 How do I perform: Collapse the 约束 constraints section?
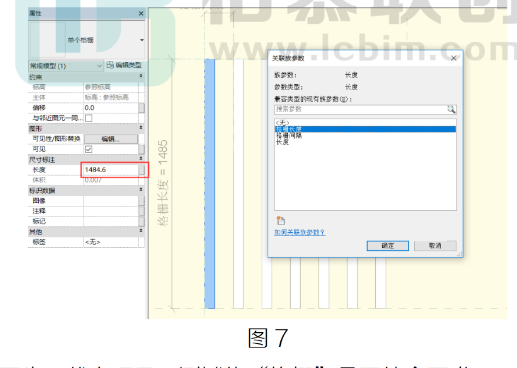coord(141,76)
